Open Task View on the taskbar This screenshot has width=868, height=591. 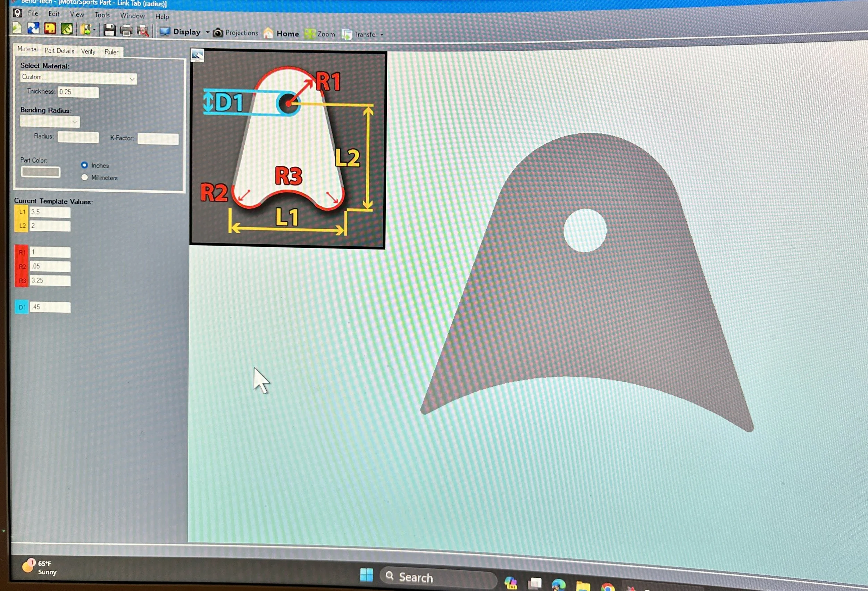tap(534, 583)
